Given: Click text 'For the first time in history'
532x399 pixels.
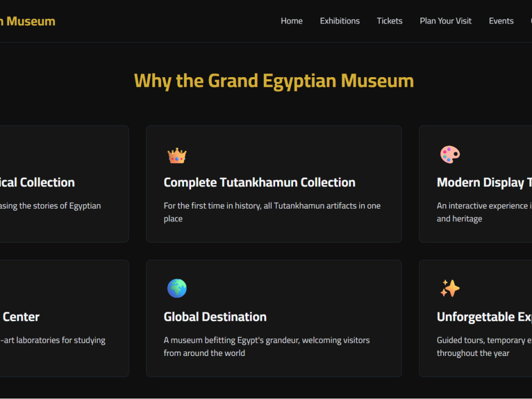Looking at the screenshot, I should [212, 206].
